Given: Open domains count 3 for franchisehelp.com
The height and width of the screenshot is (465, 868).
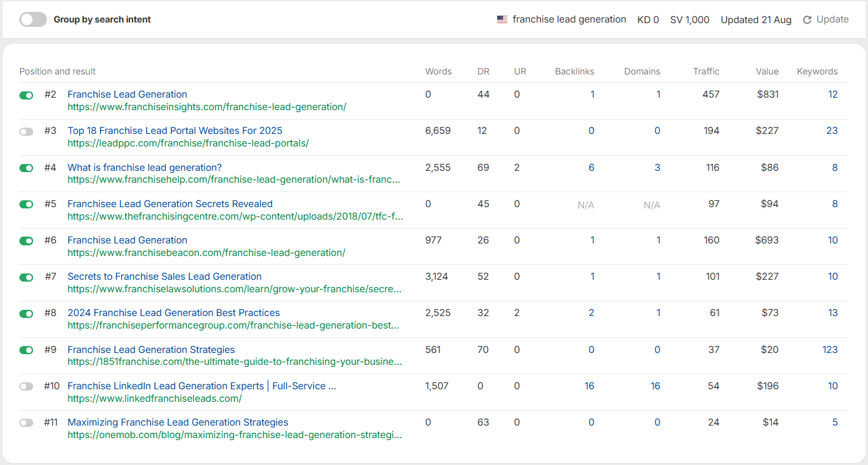Looking at the screenshot, I should [657, 168].
